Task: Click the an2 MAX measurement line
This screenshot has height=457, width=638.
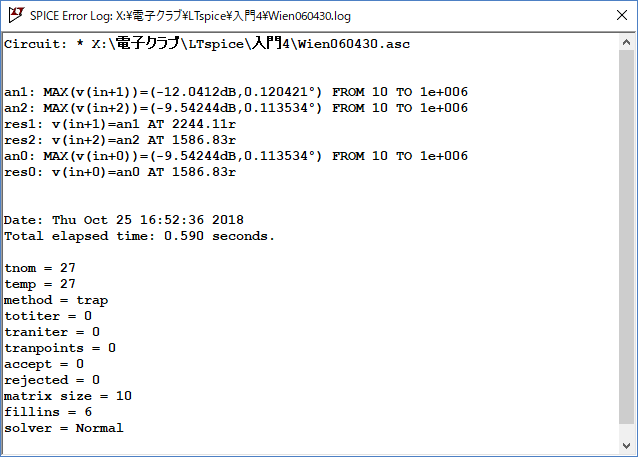Action: tap(236, 108)
